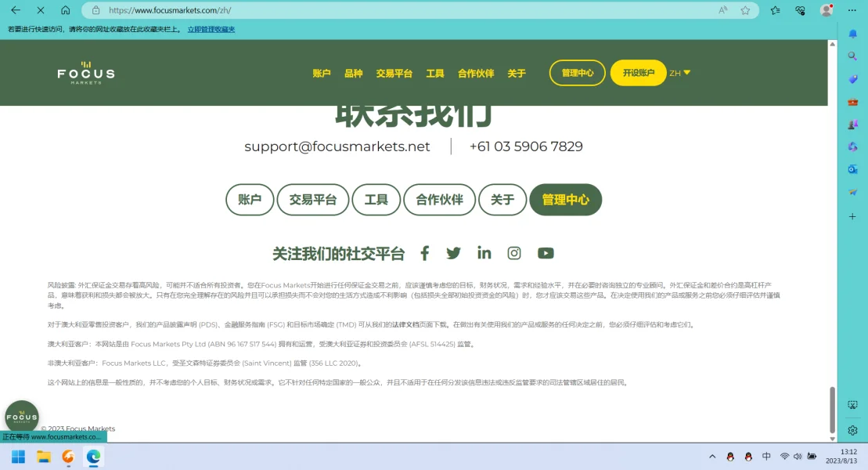Open browser essentials heart icon
Viewport: 868px width, 470px height.
point(800,10)
